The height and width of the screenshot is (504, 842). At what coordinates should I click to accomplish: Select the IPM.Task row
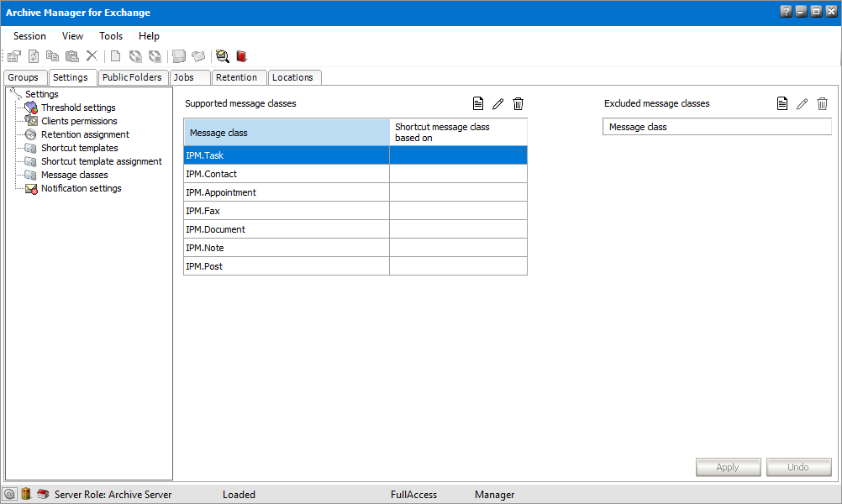(355, 155)
